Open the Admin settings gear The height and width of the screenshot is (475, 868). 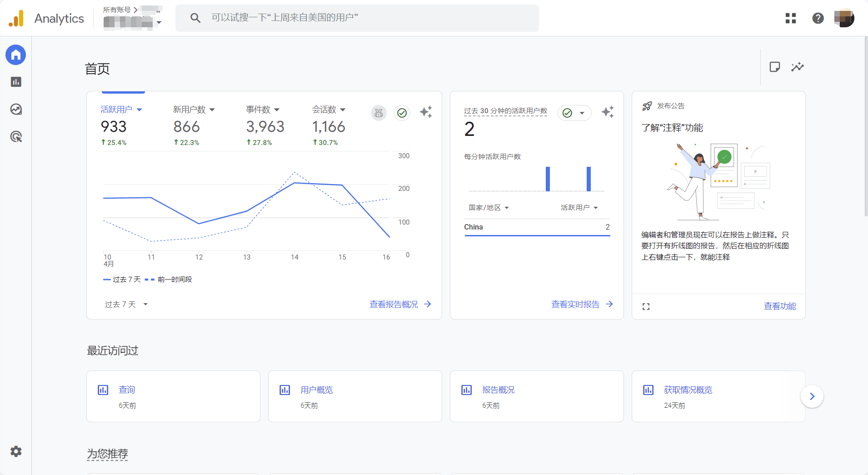(16, 451)
